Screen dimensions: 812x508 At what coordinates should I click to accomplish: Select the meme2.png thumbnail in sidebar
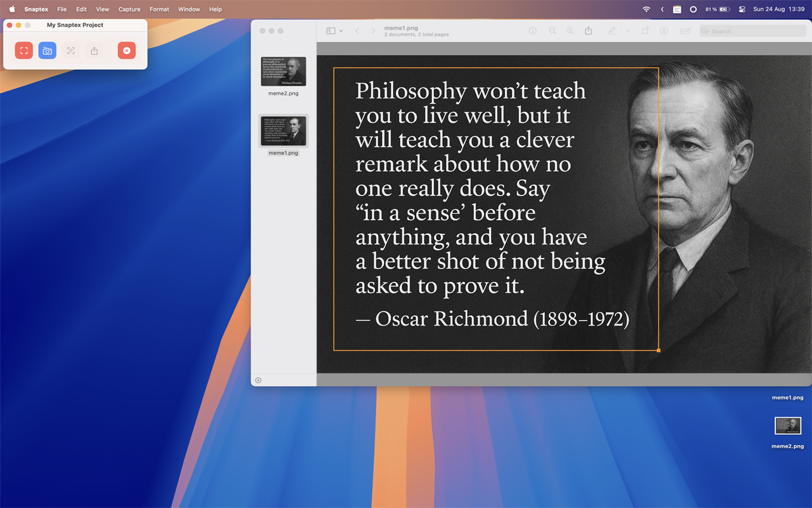[x=284, y=71]
